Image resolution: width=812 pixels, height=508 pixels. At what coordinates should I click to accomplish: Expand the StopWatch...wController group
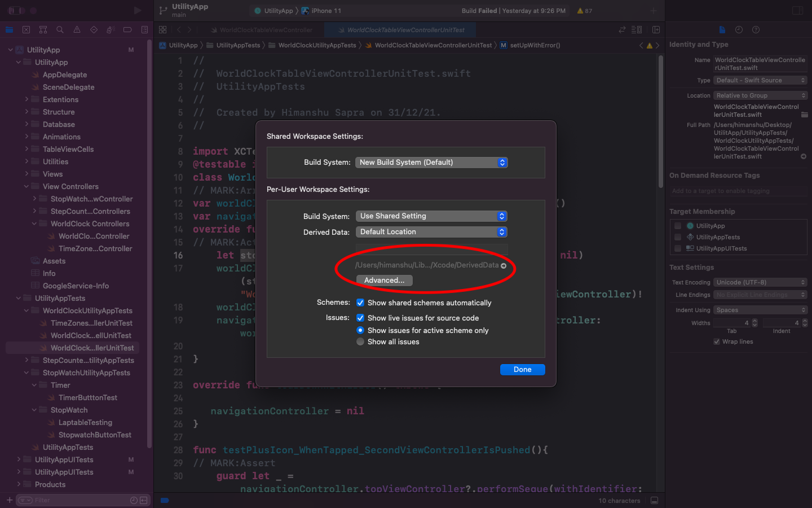tap(34, 199)
